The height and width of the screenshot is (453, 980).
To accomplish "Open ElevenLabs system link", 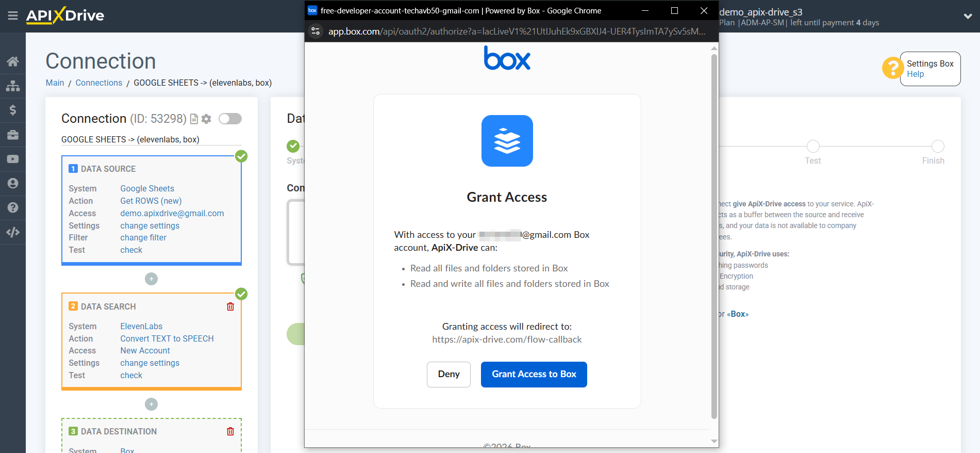I will click(141, 326).
